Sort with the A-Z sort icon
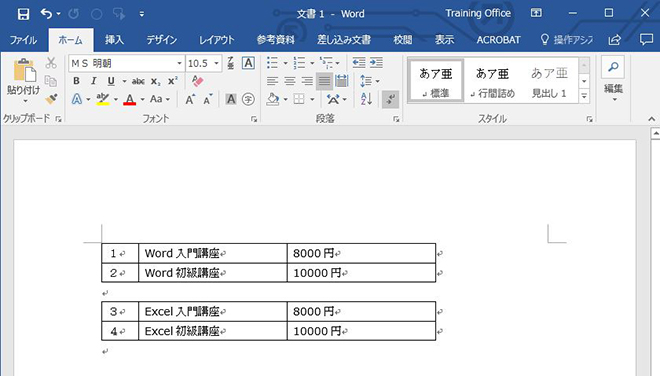The height and width of the screenshot is (376, 660). (366, 99)
